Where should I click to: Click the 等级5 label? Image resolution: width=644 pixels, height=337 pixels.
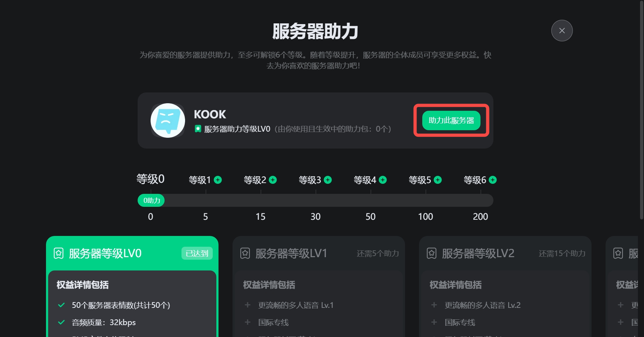420,180
